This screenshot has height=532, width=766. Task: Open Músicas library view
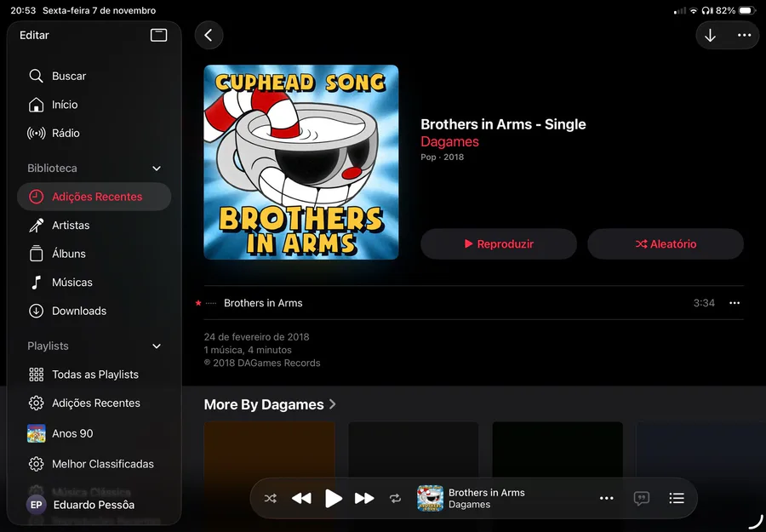(94, 283)
